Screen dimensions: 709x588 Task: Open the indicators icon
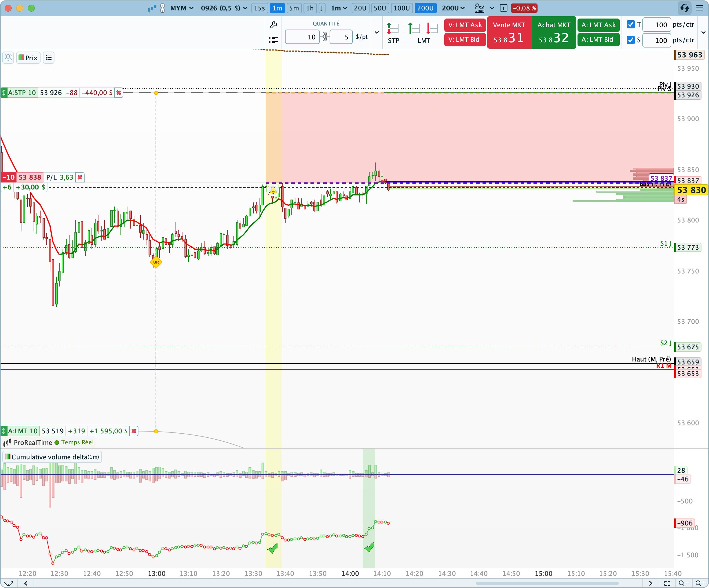(479, 8)
